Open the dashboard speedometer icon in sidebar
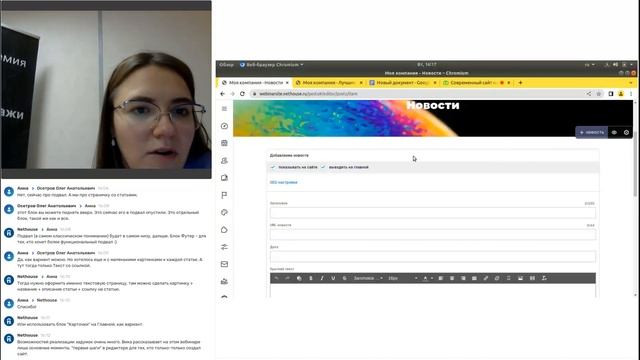 pos(224,126)
